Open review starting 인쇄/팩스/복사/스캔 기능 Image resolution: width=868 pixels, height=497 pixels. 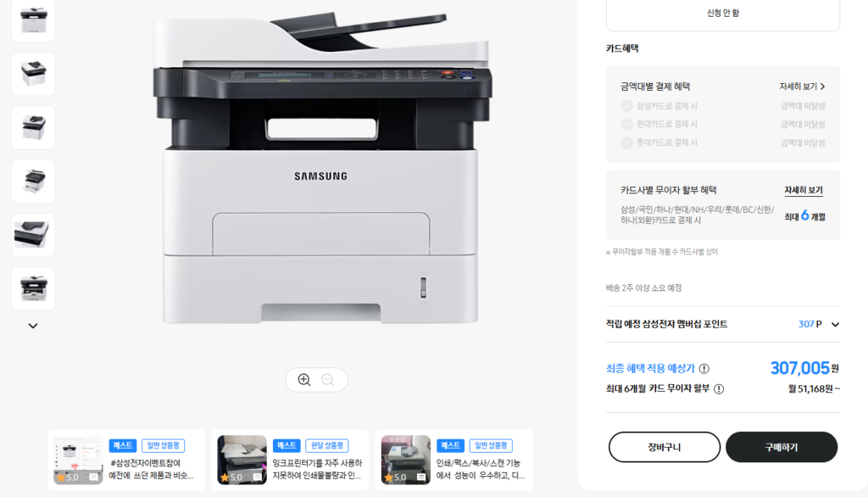pyautogui.click(x=454, y=460)
